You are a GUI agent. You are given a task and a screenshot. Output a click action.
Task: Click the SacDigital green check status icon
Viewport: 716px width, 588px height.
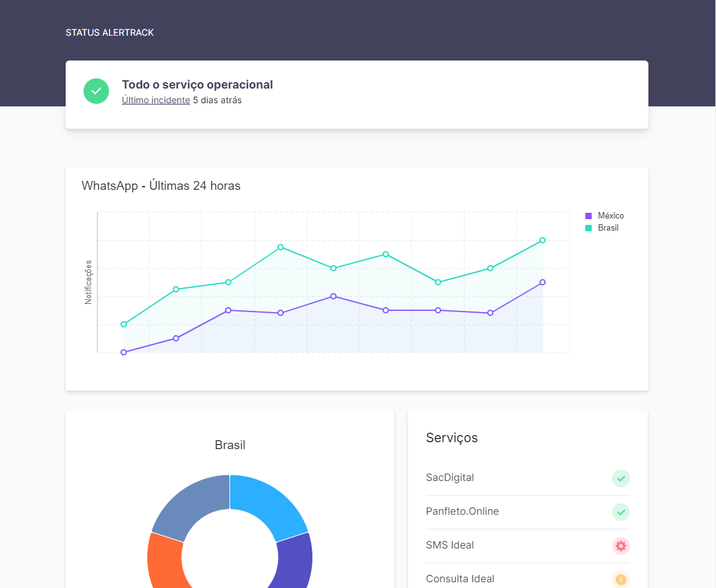[x=620, y=478]
